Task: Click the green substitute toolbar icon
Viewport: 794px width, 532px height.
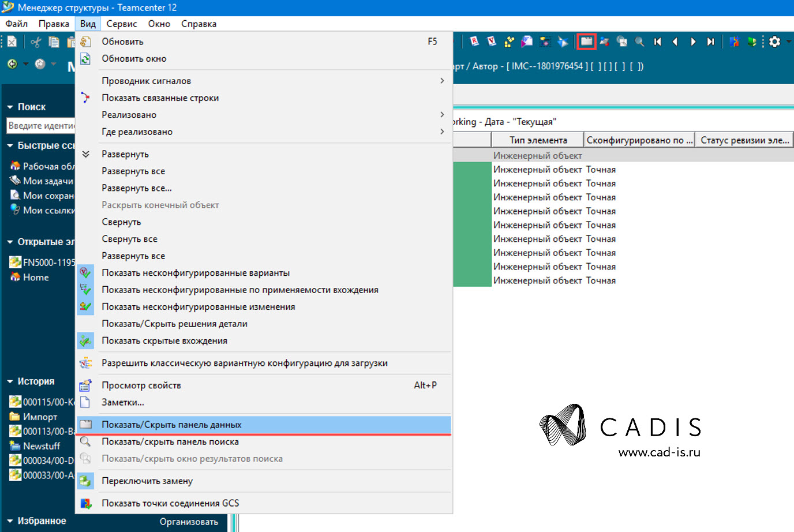Action: pos(752,42)
